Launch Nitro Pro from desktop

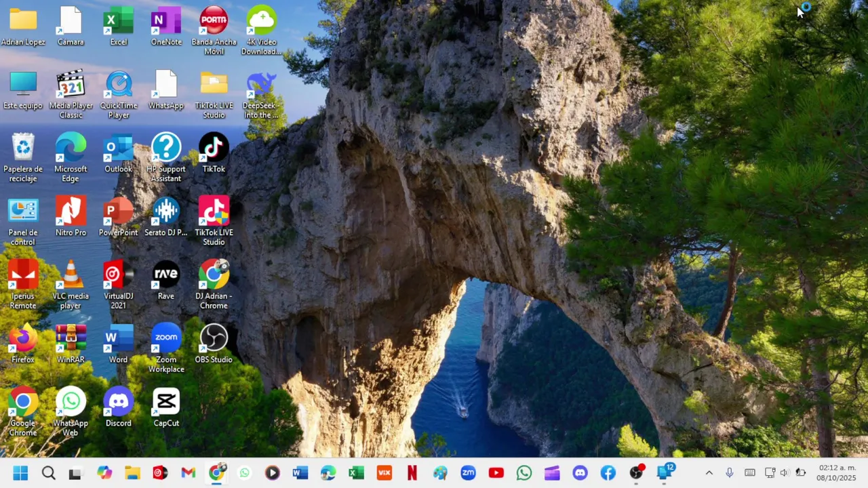point(71,217)
